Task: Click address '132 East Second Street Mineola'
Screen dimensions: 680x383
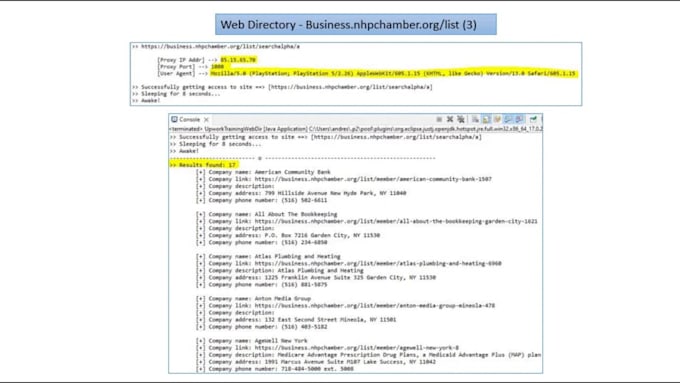Action: point(330,320)
